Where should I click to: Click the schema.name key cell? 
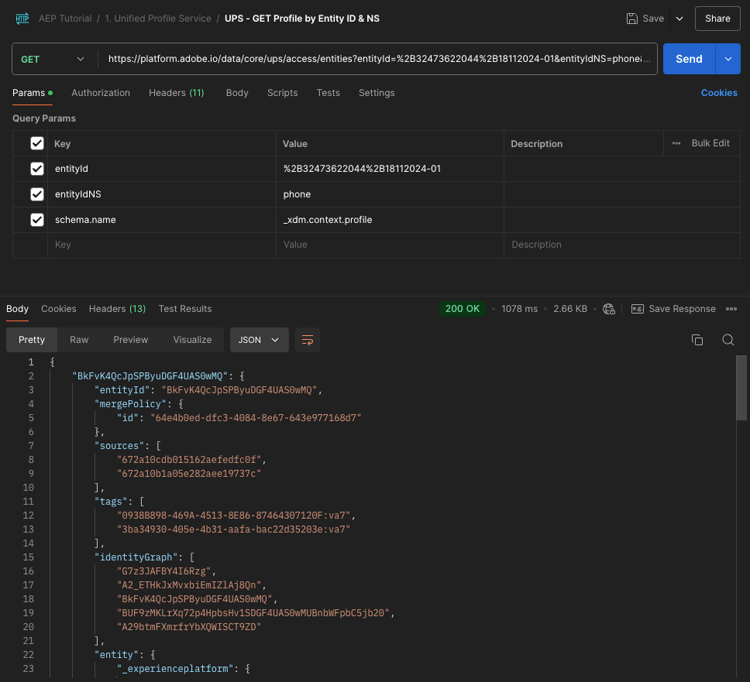tap(162, 220)
